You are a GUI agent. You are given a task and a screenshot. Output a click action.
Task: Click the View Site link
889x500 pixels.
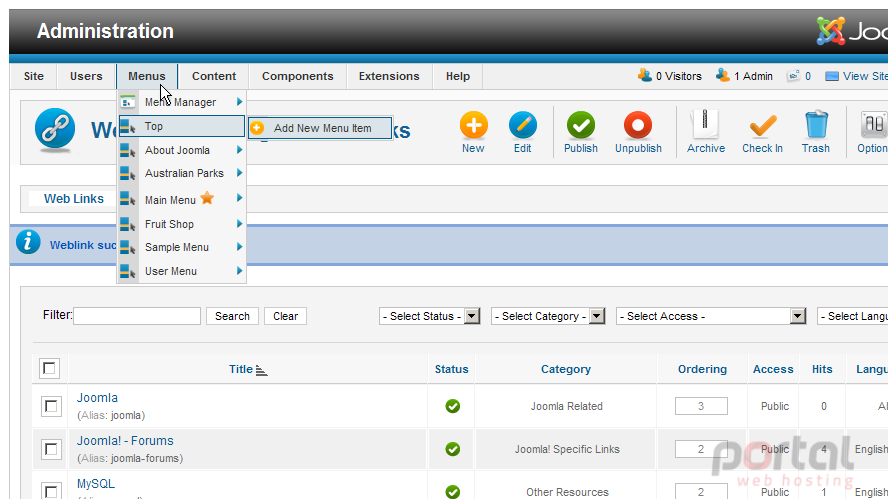click(865, 76)
